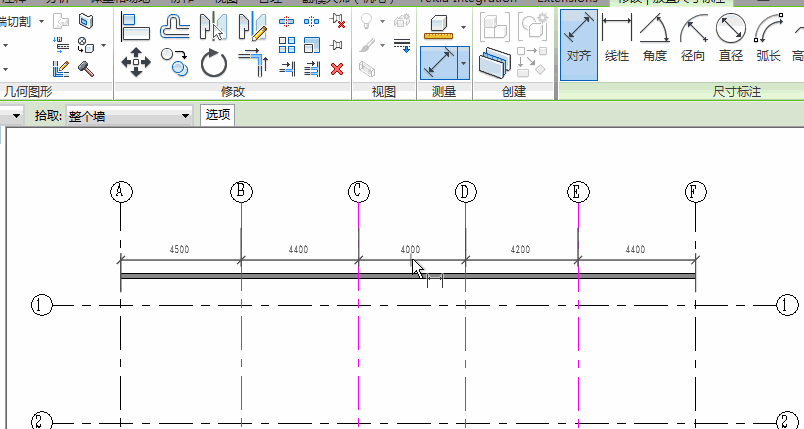Click the Offset tool icon
The width and height of the screenshot is (804, 429).
175,27
